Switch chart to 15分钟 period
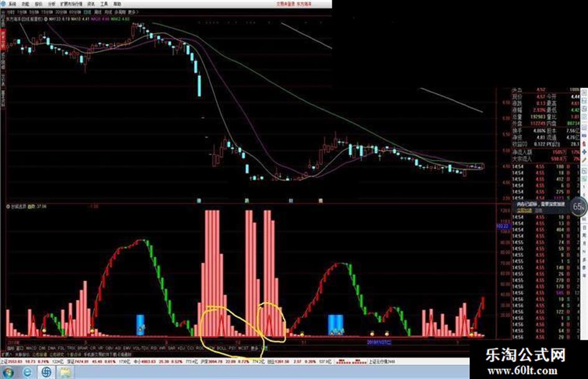588x379 pixels. tap(47, 12)
